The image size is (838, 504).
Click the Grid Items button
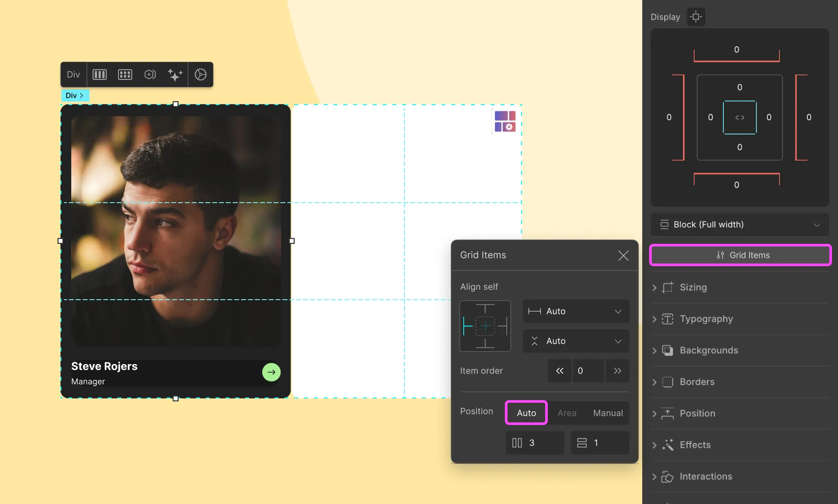(x=741, y=255)
